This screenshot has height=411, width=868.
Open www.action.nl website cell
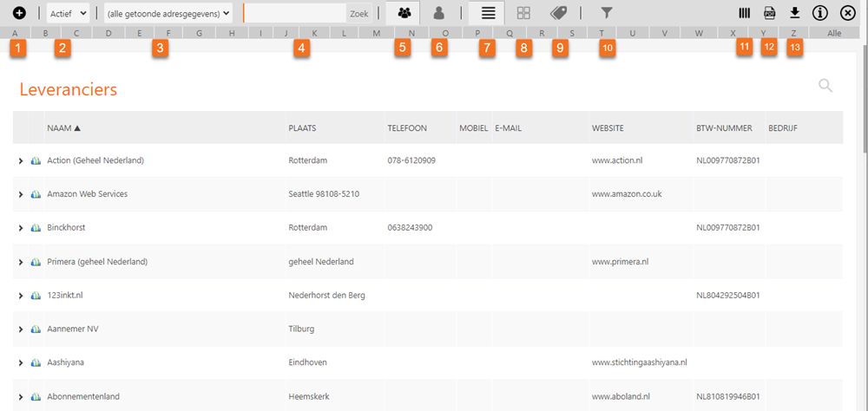point(617,161)
